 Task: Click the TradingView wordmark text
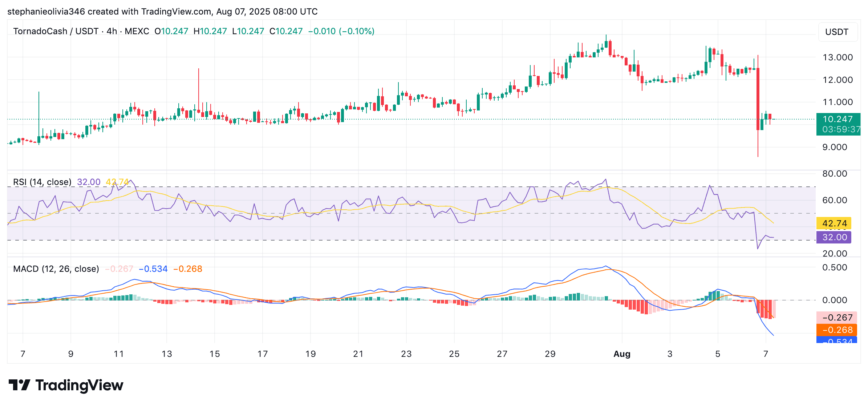click(79, 385)
